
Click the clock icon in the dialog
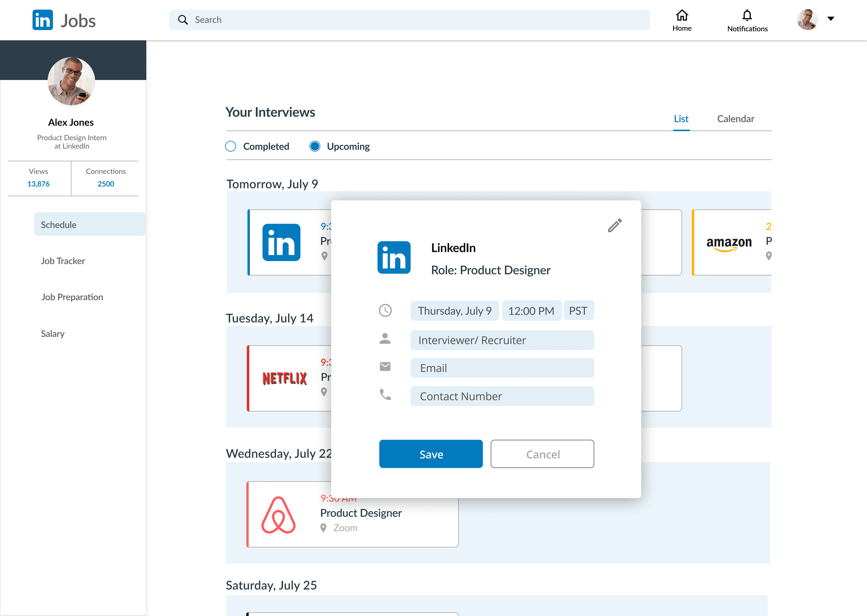point(385,311)
